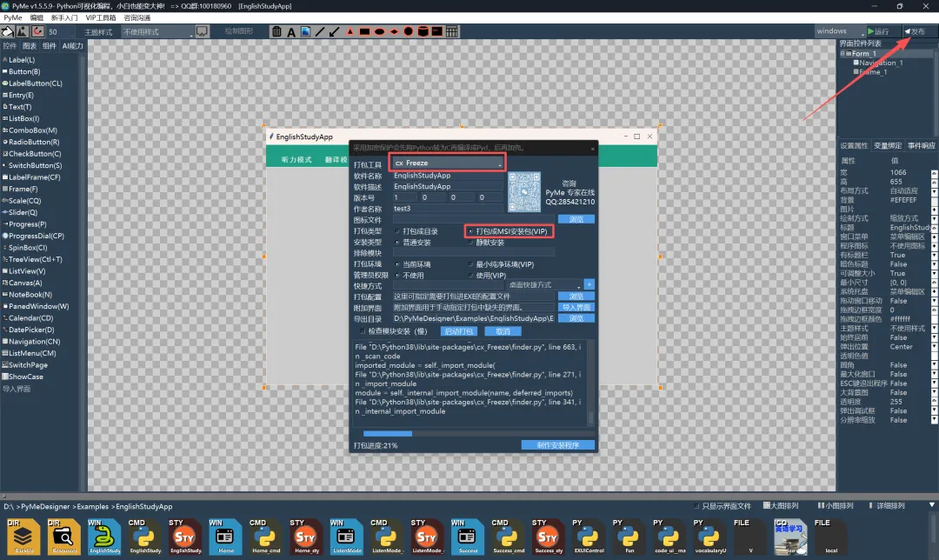Click the 制作安装程序 button
This screenshot has height=560, width=939.
[x=557, y=445]
